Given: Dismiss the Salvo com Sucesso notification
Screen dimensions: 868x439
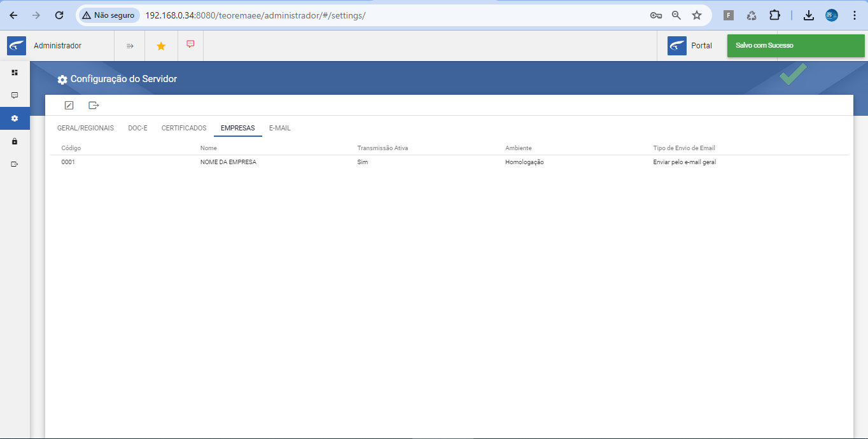Looking at the screenshot, I should (x=795, y=46).
